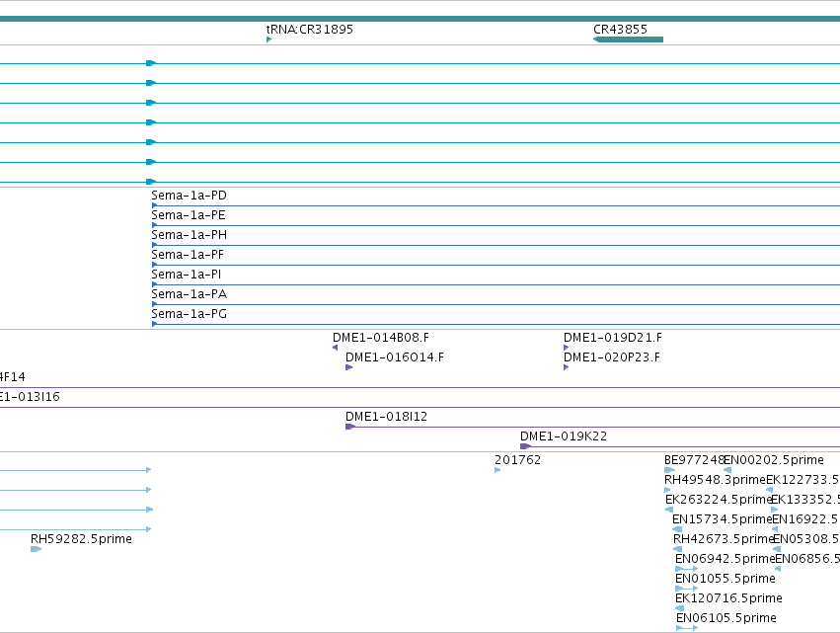840x633 pixels.
Task: Click the Sema-1a-PD protein label
Action: [x=190, y=196]
